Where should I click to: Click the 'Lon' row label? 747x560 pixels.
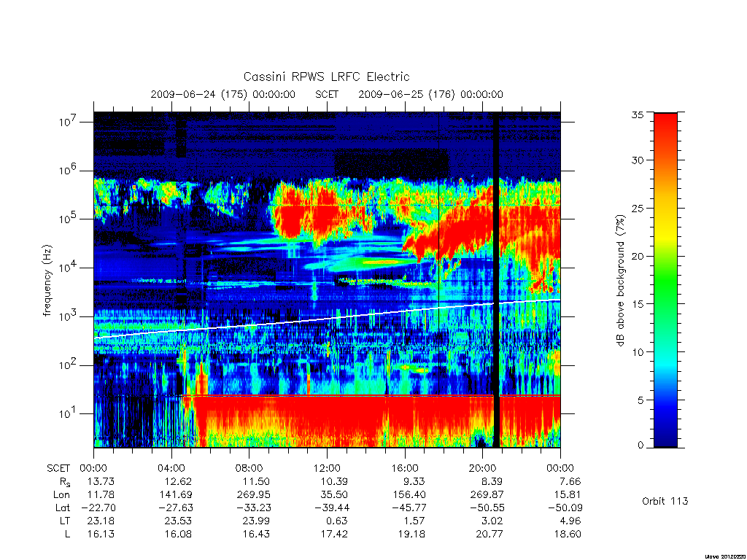[61, 495]
